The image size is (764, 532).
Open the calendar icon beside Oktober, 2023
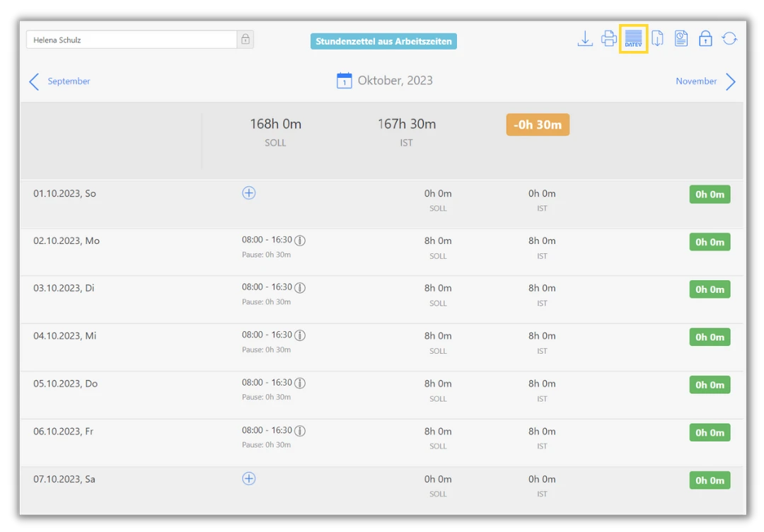[x=344, y=81]
